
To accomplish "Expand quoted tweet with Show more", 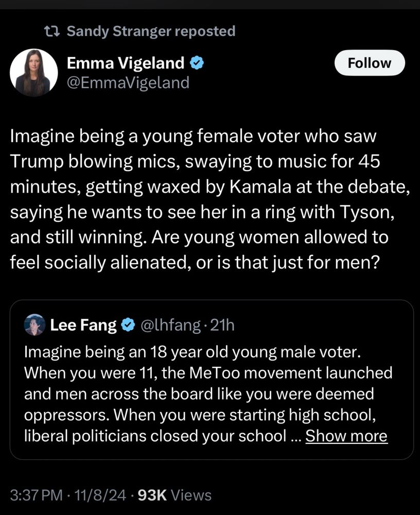I will (346, 436).
